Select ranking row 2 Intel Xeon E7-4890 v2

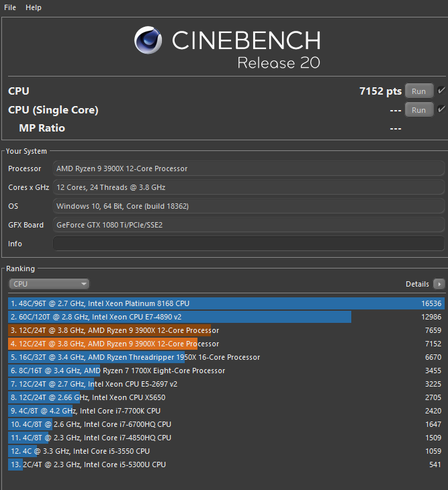point(226,317)
